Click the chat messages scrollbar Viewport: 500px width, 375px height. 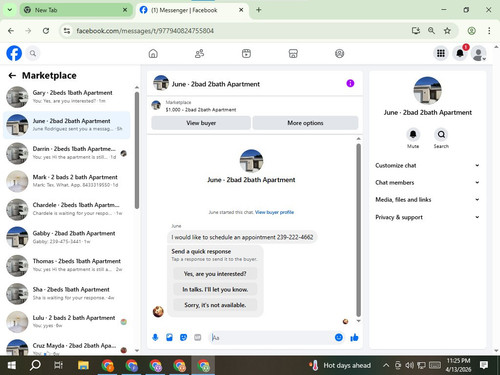click(359, 230)
